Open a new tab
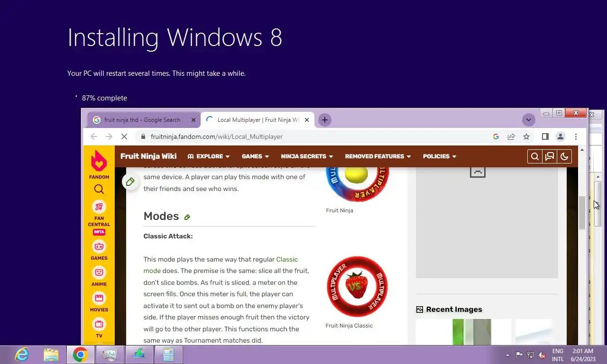This screenshot has width=607, height=364. coord(324,120)
